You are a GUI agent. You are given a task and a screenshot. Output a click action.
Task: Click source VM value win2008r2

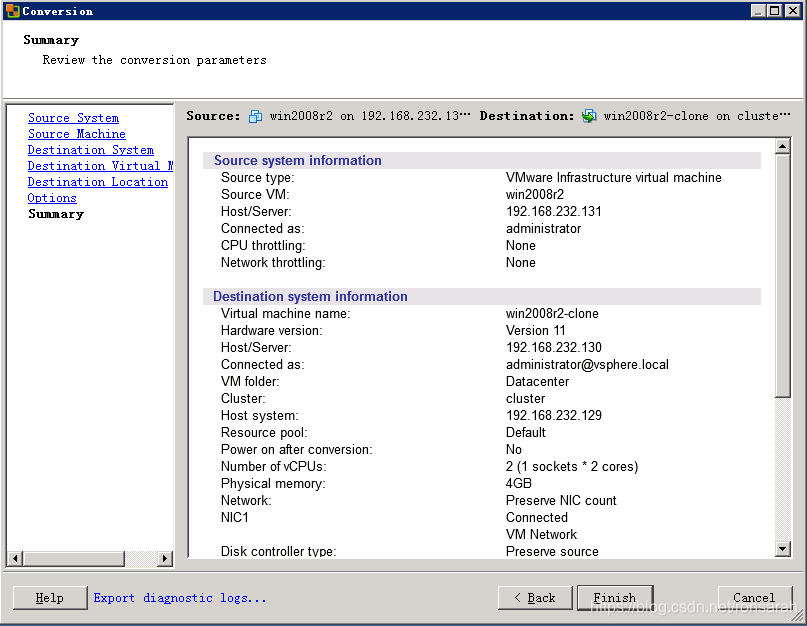pyautogui.click(x=535, y=195)
